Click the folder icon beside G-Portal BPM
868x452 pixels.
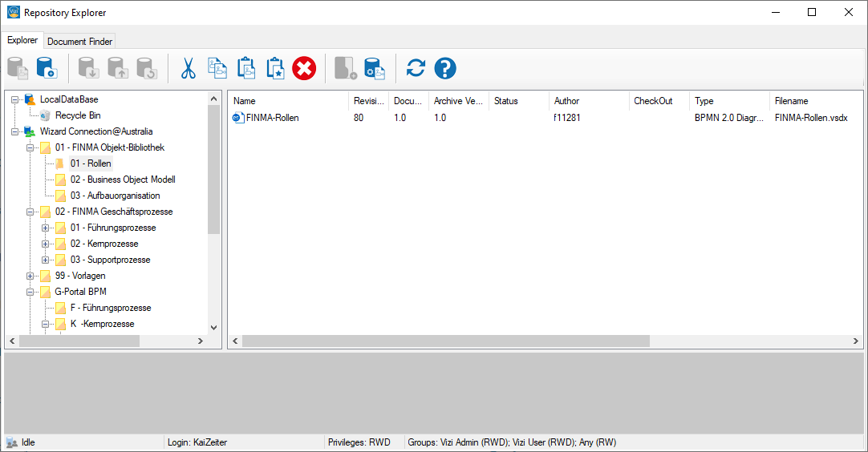point(46,292)
